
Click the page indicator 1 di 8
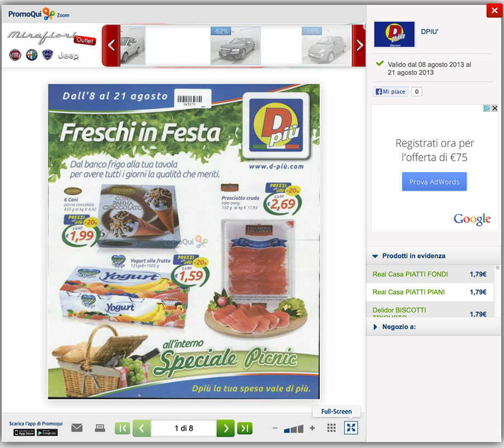click(184, 428)
